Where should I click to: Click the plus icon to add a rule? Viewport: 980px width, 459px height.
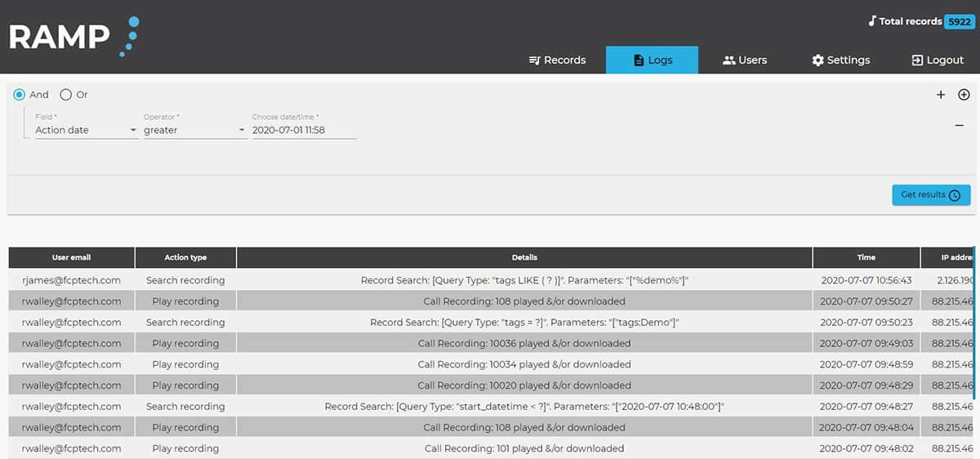click(941, 95)
